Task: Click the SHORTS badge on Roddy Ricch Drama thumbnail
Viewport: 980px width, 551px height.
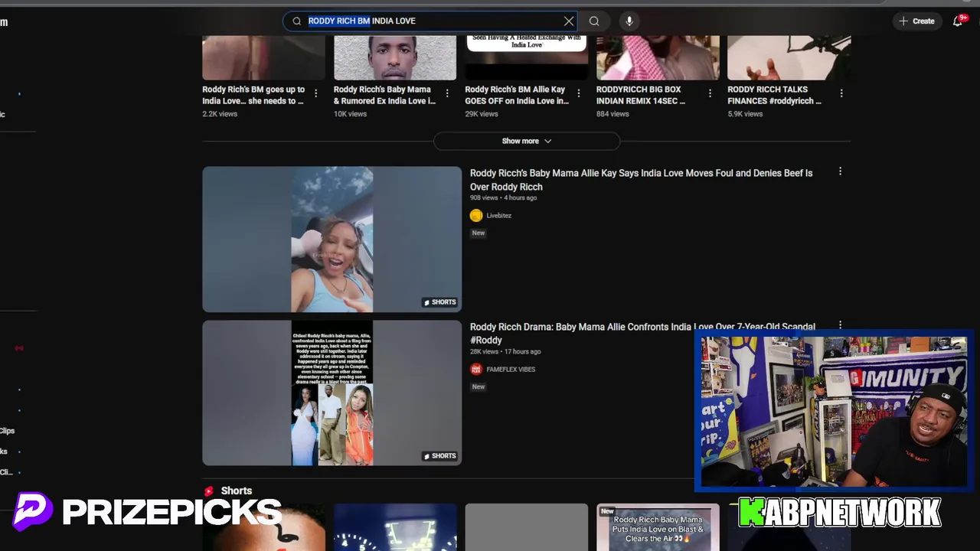Action: 440,456
